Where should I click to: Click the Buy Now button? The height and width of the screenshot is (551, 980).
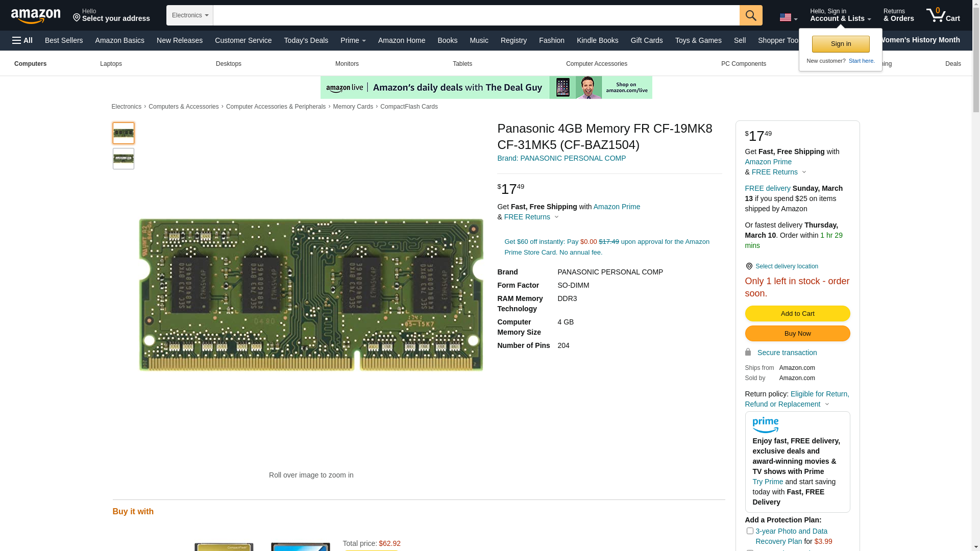pos(797,334)
